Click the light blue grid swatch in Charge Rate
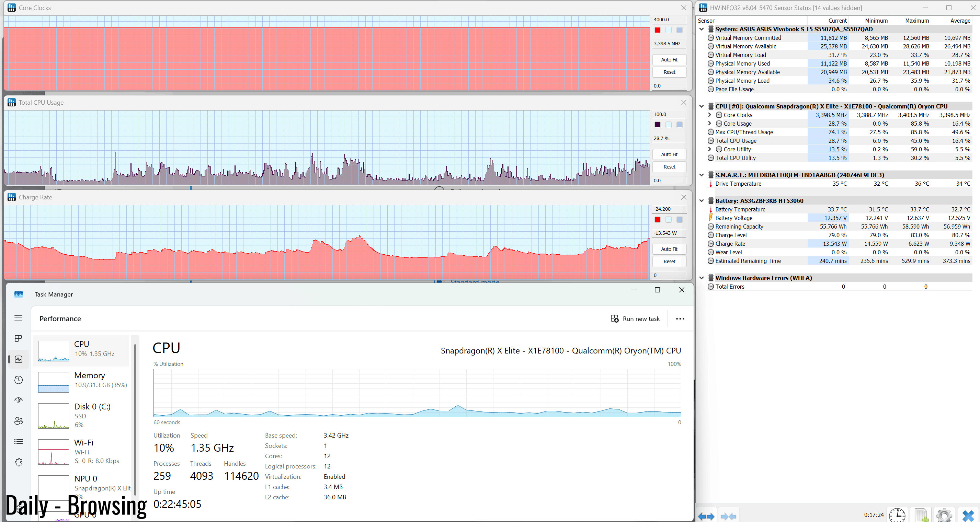This screenshot has height=522, width=980. coord(680,219)
